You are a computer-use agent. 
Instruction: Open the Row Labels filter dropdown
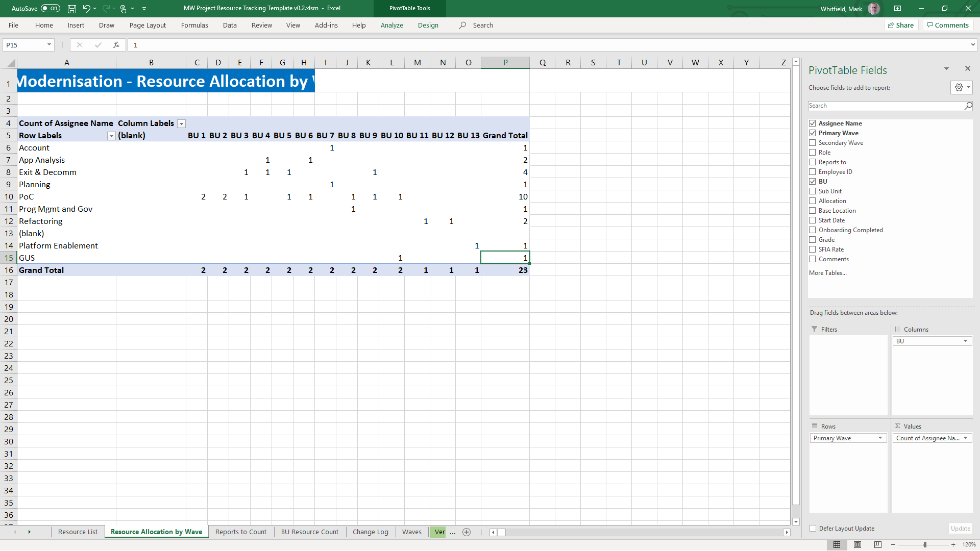111,136
